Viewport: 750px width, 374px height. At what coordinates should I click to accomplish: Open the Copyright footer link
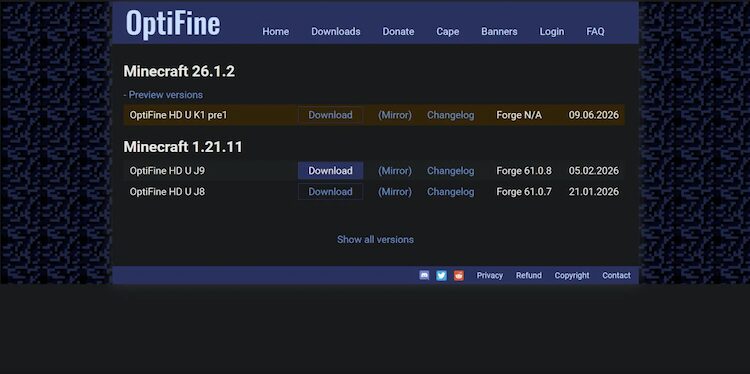point(572,275)
